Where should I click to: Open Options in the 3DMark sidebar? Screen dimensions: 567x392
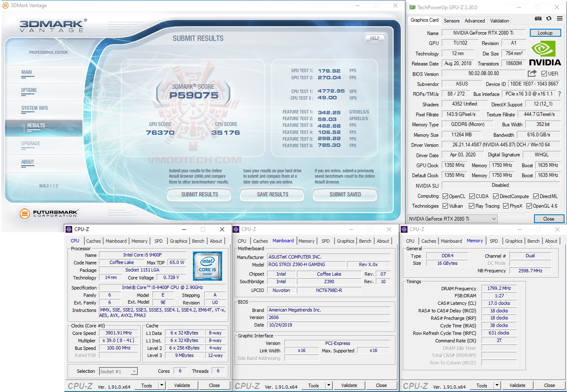(x=29, y=90)
